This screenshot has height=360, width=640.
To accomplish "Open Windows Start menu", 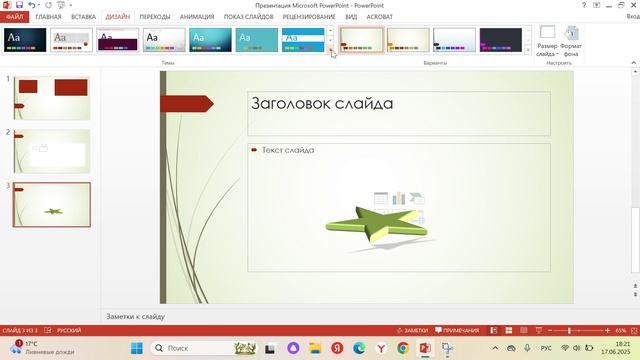I will [x=137, y=348].
